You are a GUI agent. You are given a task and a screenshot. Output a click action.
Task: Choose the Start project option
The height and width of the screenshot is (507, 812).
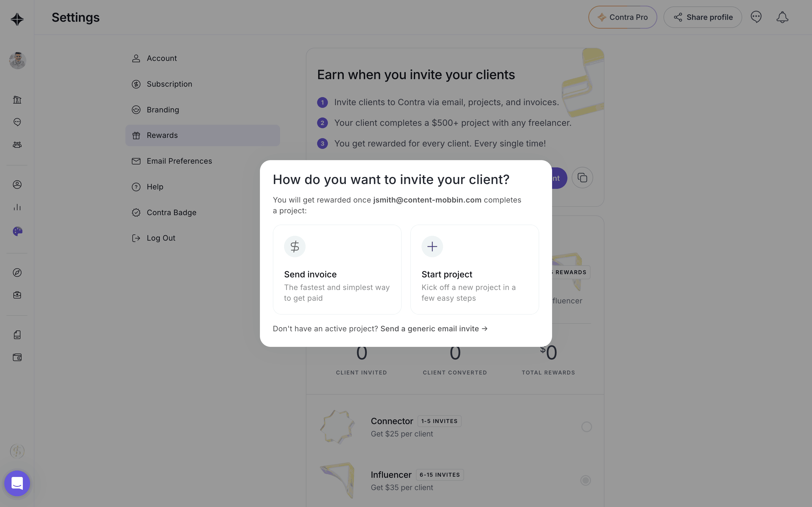tap(474, 270)
